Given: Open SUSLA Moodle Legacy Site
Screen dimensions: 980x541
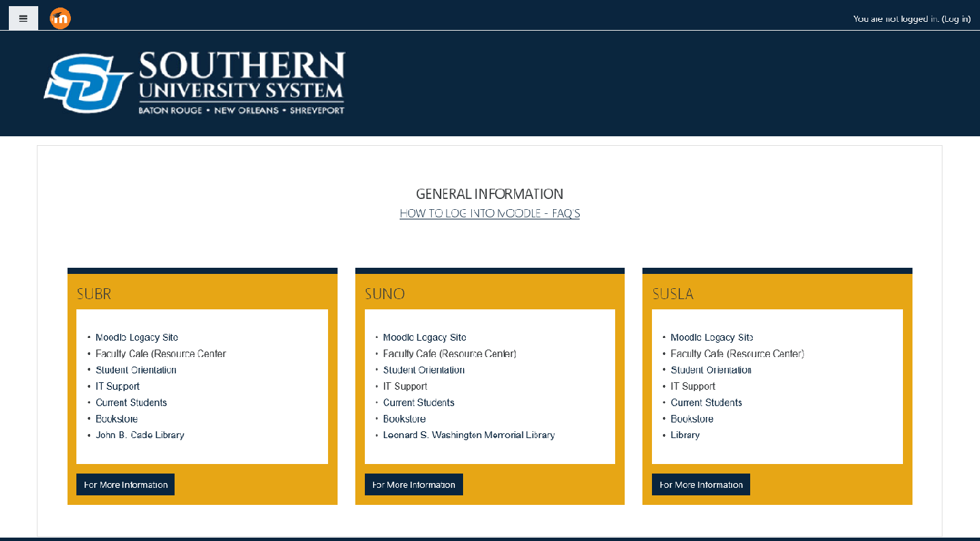Looking at the screenshot, I should 712,337.
